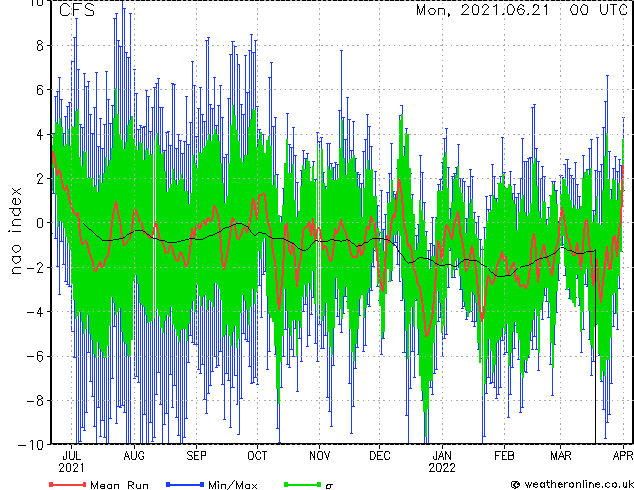Click the y-axis value 8
Screen dimensions: 634x490
[40, 46]
